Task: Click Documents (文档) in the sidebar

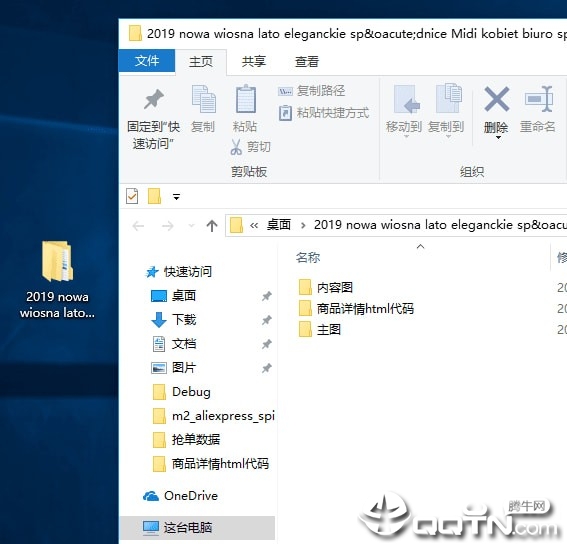Action: [174, 344]
